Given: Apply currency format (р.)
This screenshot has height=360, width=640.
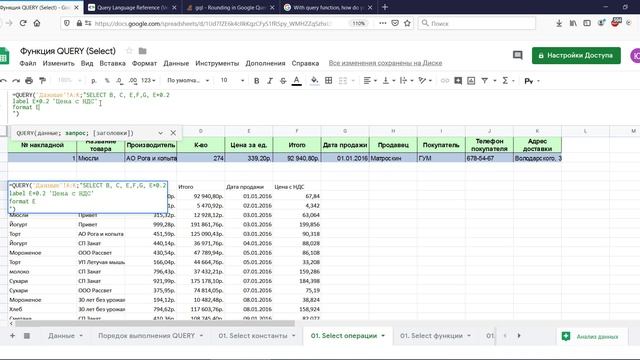Looking at the screenshot, I should pyautogui.click(x=94, y=81).
